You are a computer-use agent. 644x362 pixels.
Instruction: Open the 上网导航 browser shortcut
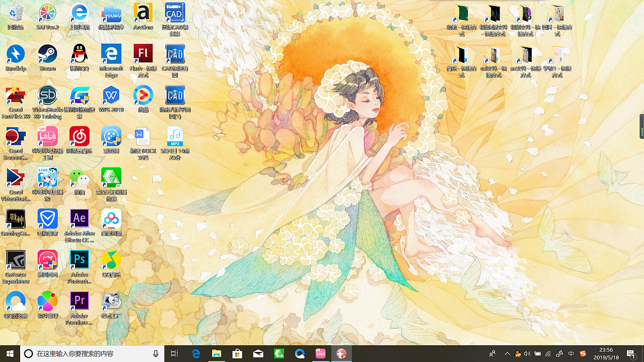click(x=79, y=17)
